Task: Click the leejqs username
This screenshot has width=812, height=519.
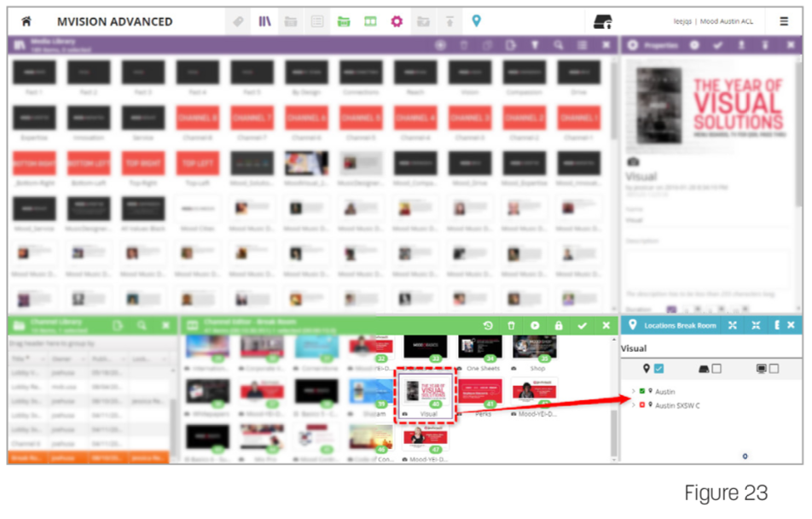Action: tap(682, 21)
